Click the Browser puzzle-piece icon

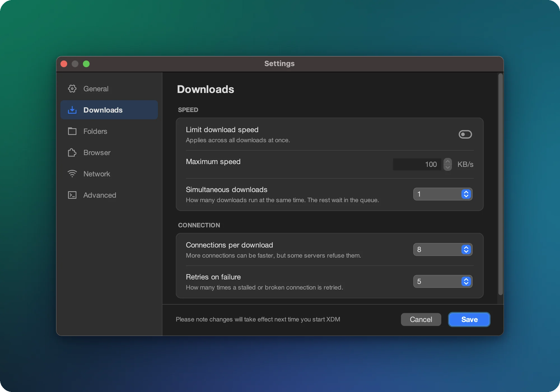[72, 153]
